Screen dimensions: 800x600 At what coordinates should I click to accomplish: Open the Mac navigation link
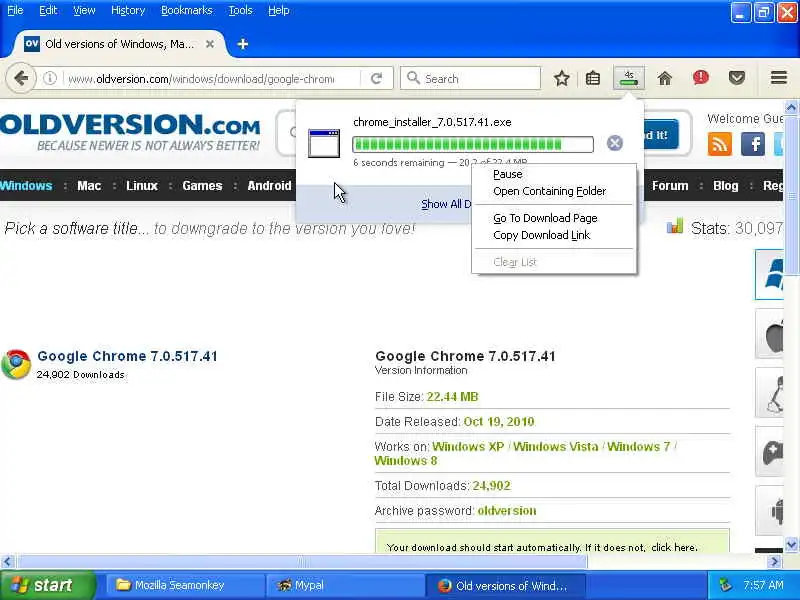click(89, 186)
